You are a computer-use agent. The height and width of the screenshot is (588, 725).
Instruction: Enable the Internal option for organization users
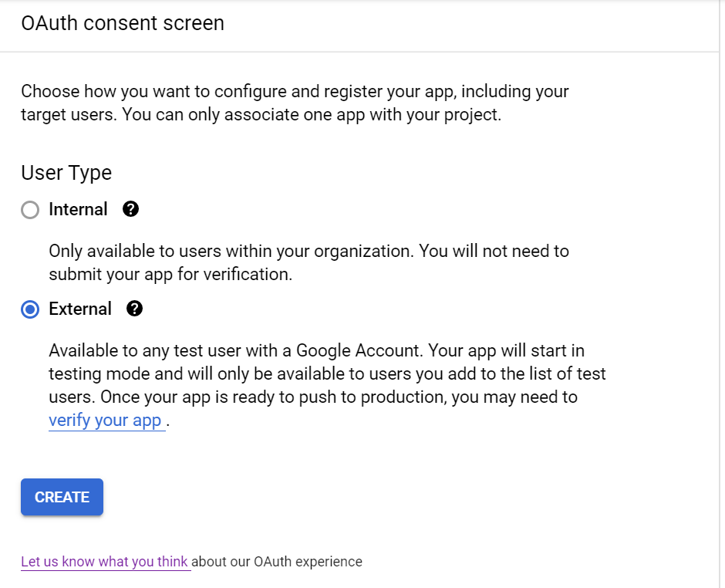point(30,209)
